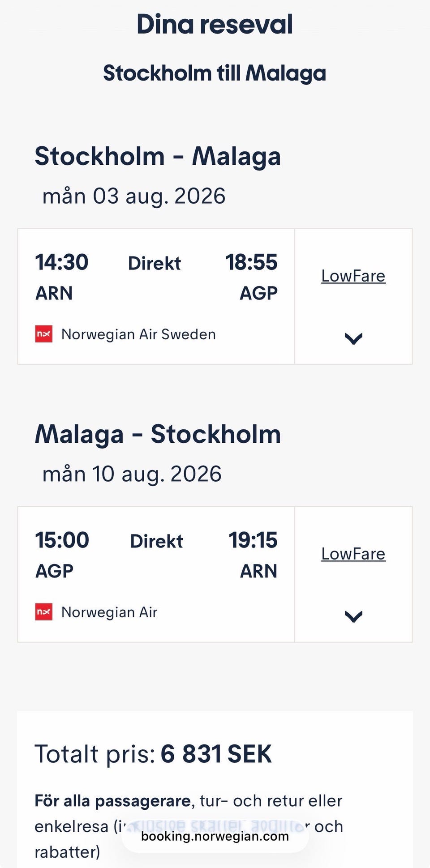Tap the Norwegian Air Sweden logo icon
430x868 pixels.
pos(44,334)
